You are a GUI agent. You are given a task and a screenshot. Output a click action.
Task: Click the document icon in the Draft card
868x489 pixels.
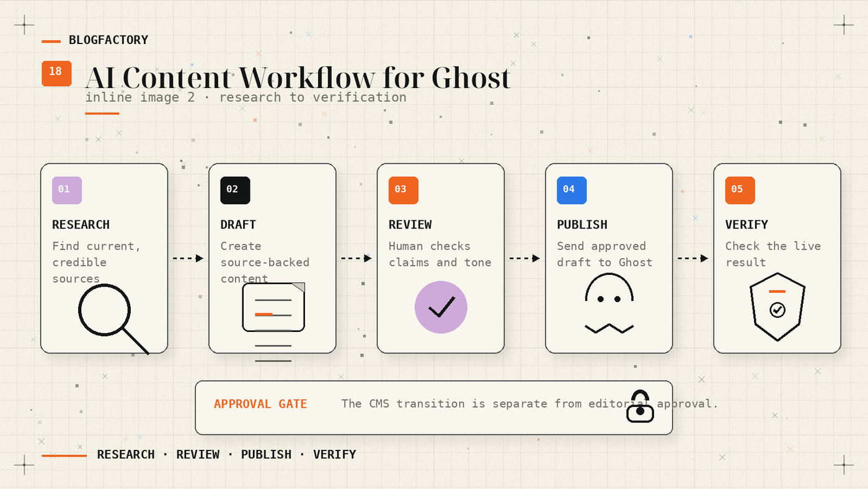(x=273, y=322)
